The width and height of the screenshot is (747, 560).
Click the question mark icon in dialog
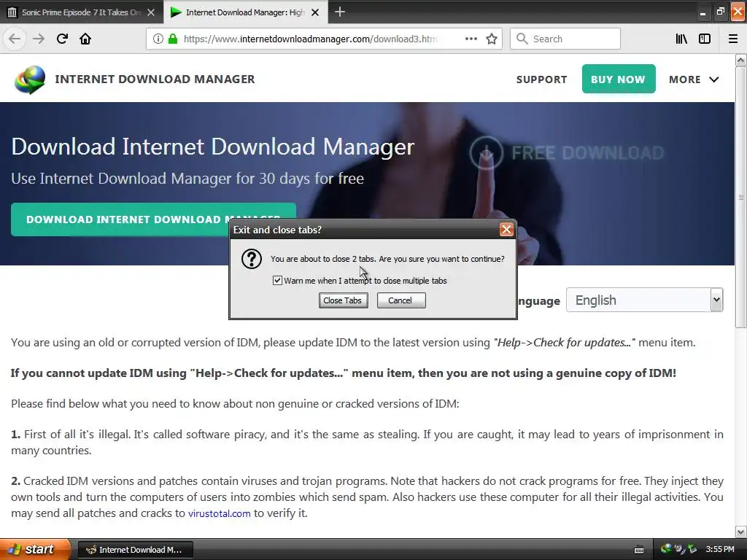(251, 259)
